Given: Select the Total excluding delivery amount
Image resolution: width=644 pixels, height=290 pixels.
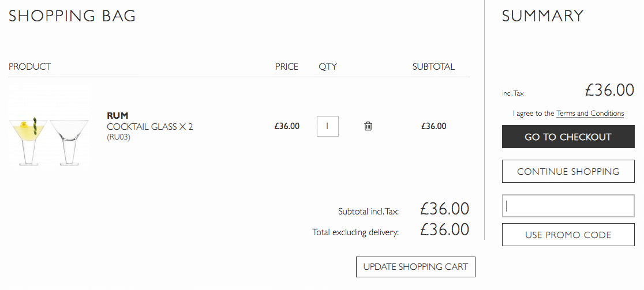Looking at the screenshot, I should click(445, 229).
